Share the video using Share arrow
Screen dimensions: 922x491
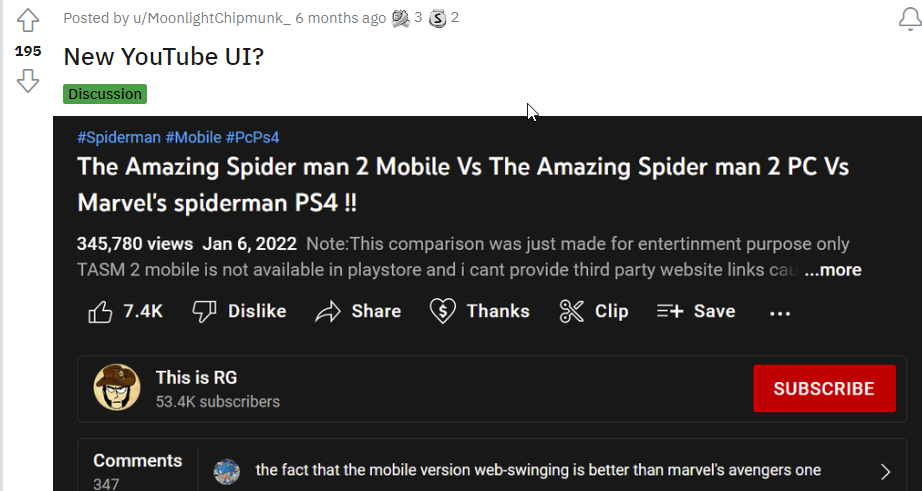click(358, 311)
